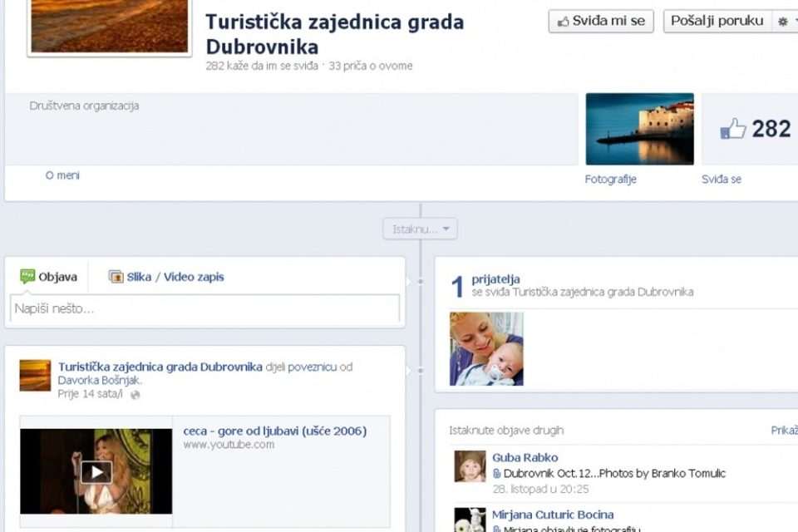
Task: Click the 28. listopad u 20:25 timestamp
Action: pyautogui.click(x=540, y=490)
